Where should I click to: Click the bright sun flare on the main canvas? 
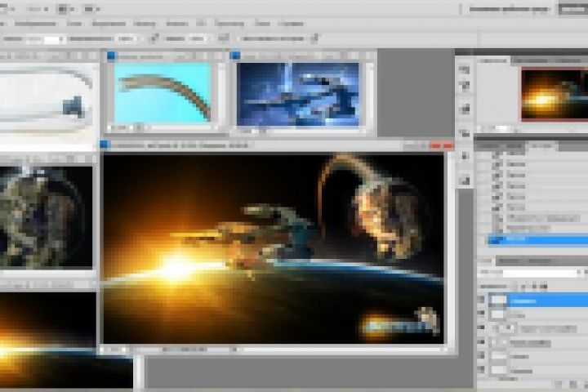pos(176,267)
